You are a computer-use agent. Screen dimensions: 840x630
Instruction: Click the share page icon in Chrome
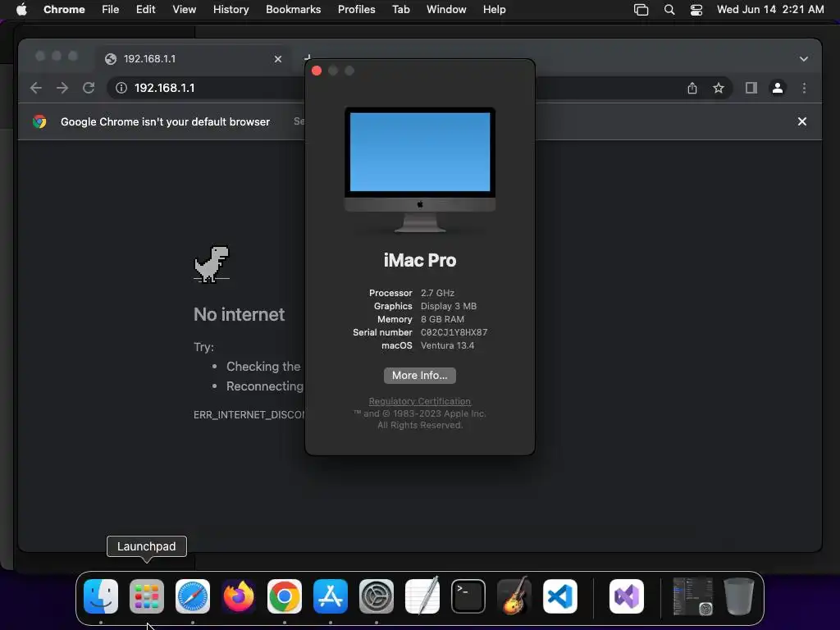[x=692, y=88]
